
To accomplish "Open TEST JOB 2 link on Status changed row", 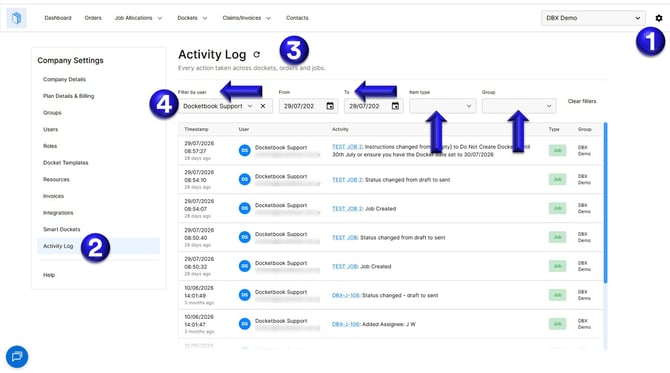I will (347, 180).
